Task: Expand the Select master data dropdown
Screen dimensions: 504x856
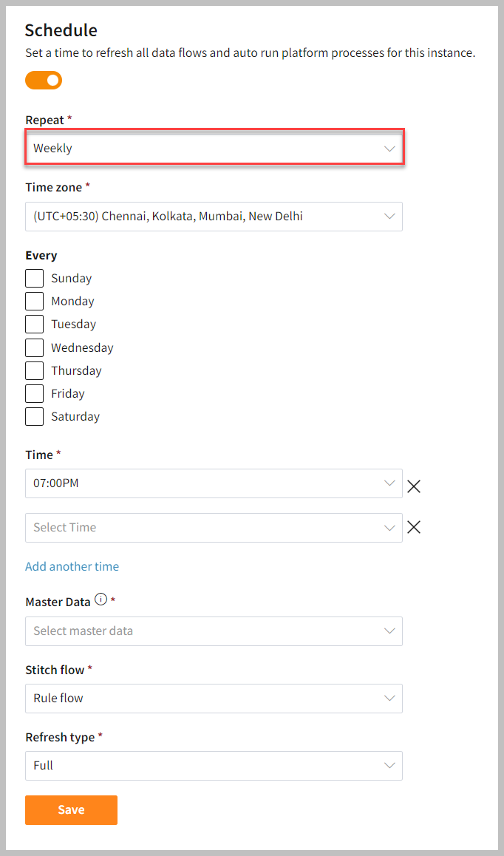Action: pyautogui.click(x=214, y=631)
